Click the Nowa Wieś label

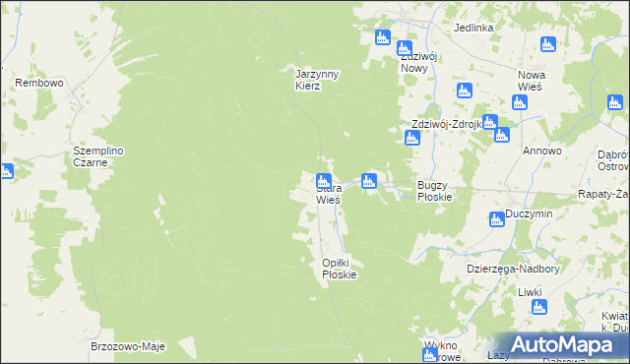click(x=532, y=81)
